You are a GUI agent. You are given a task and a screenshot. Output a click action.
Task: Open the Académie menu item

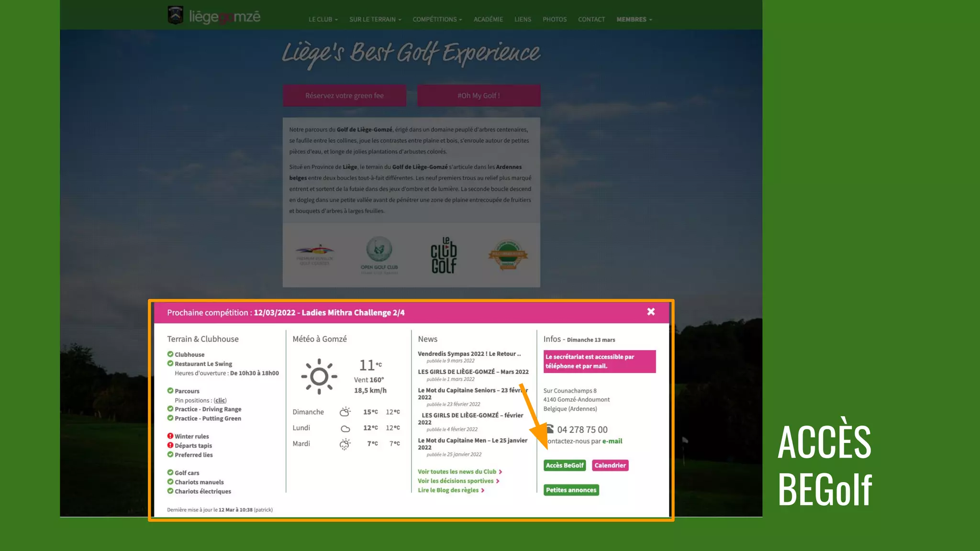(488, 20)
